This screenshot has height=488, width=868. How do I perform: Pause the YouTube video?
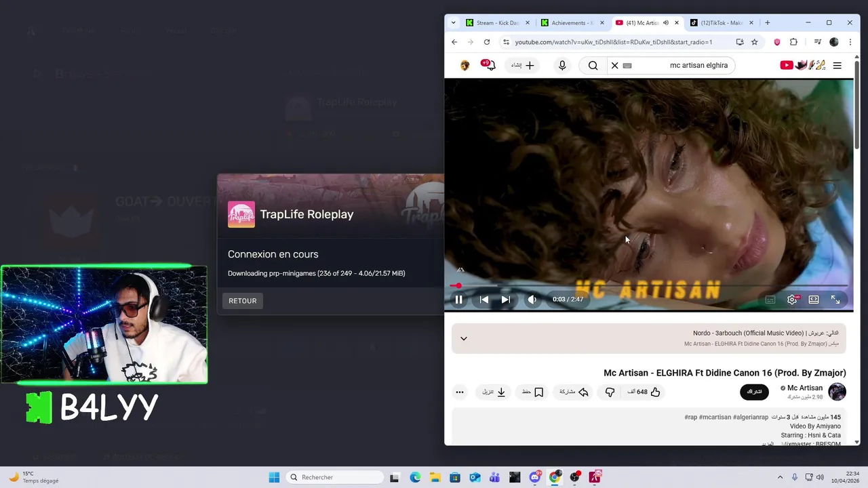[459, 300]
